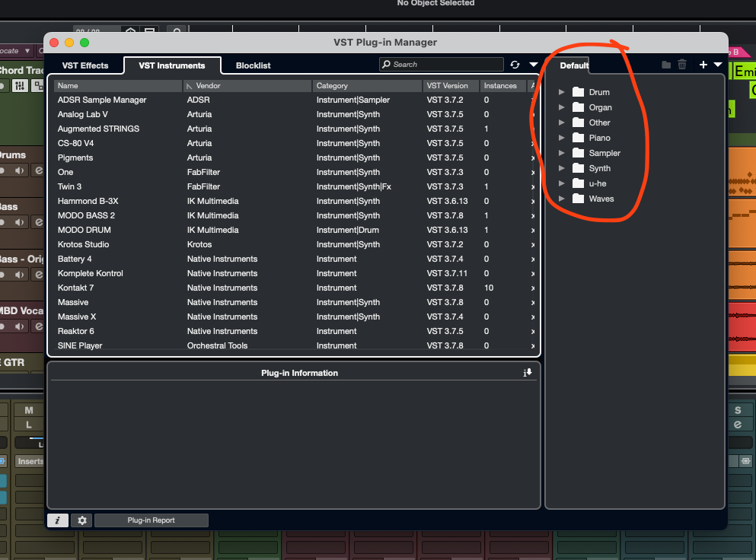756x560 pixels.
Task: Toggle S solo button at right mixer edge
Action: click(x=738, y=410)
